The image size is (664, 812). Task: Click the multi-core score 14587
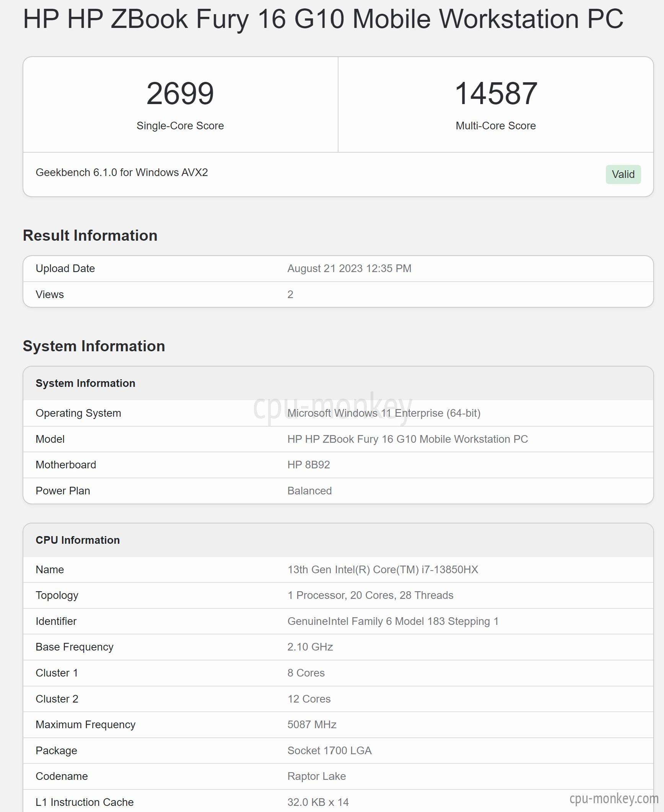click(x=496, y=93)
